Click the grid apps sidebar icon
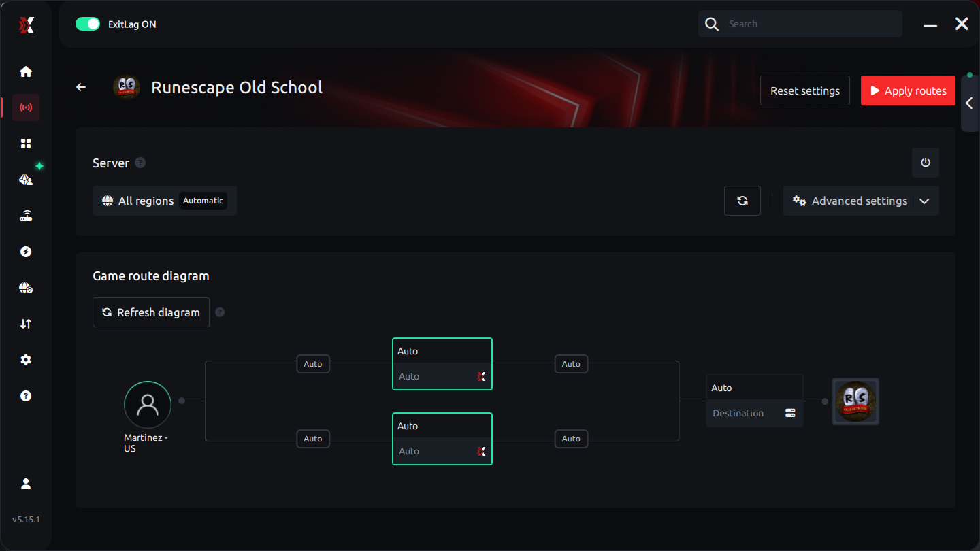980x551 pixels. [26, 144]
